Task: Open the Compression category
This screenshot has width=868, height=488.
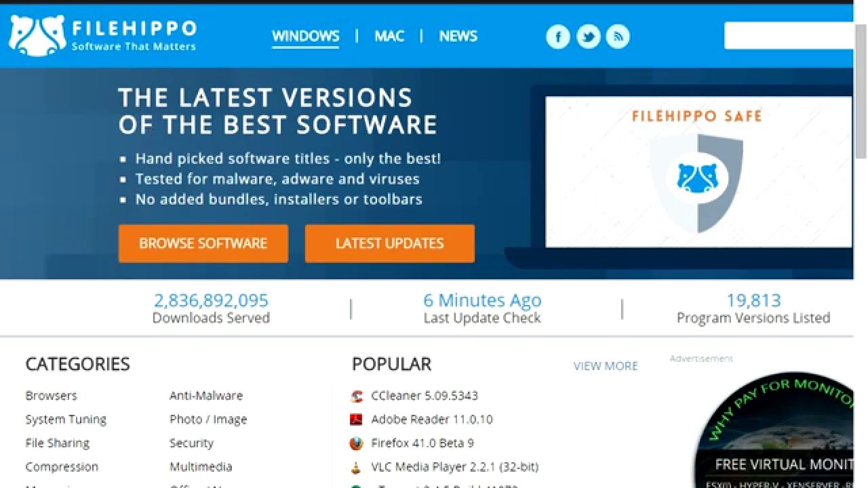Action: pyautogui.click(x=62, y=467)
